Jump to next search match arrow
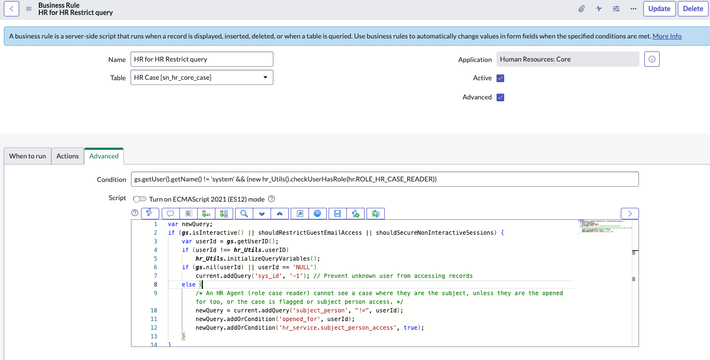The width and height of the screenshot is (710, 360). click(262, 213)
